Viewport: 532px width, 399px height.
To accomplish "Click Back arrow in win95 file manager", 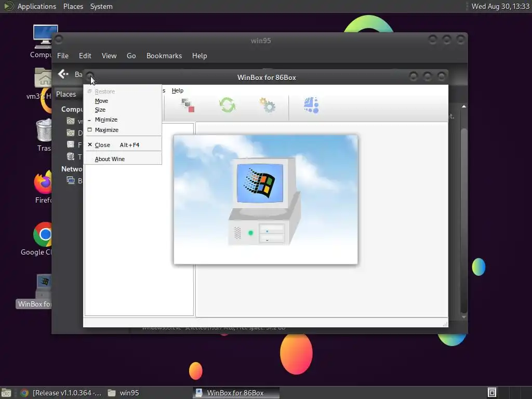I will (x=63, y=74).
